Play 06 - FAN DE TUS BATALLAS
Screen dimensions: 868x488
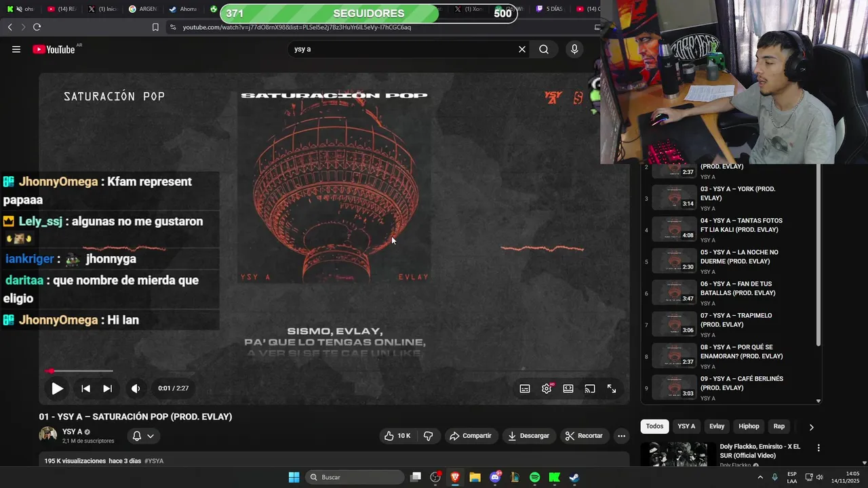[x=729, y=293]
